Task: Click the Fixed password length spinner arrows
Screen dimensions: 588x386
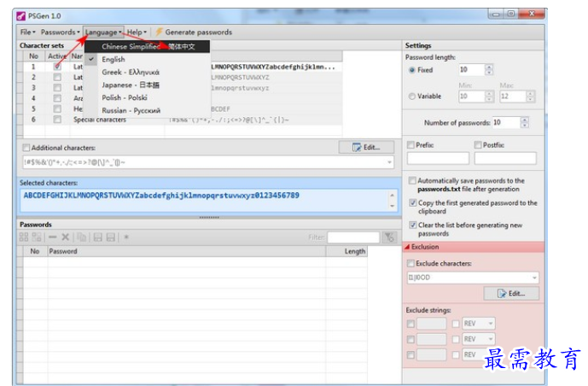Action: [x=489, y=70]
